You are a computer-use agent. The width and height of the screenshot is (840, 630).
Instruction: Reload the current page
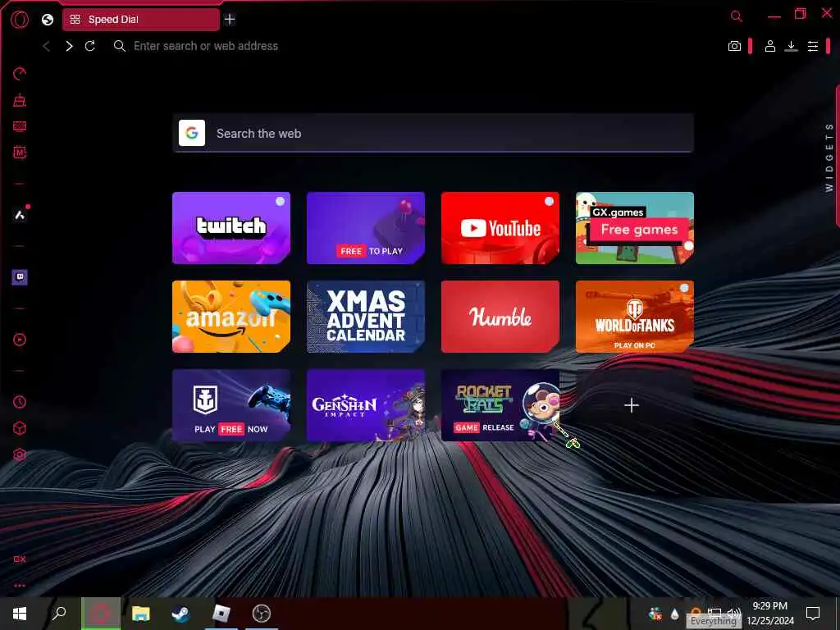(x=90, y=46)
